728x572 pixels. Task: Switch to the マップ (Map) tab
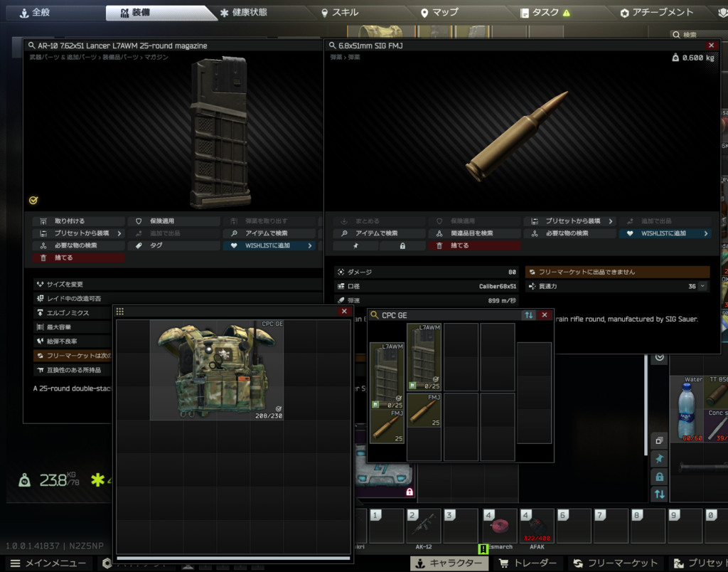439,13
